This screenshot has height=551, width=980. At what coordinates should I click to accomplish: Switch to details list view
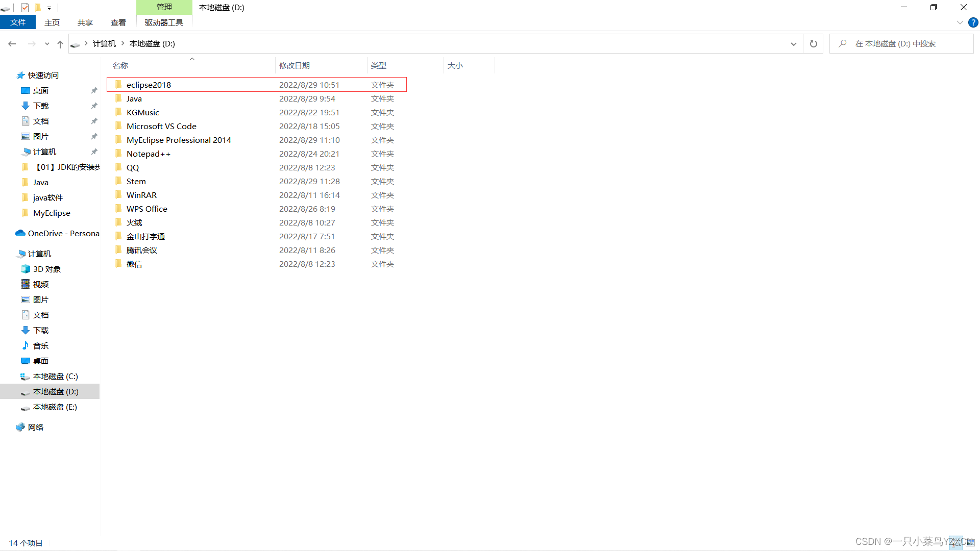(956, 543)
